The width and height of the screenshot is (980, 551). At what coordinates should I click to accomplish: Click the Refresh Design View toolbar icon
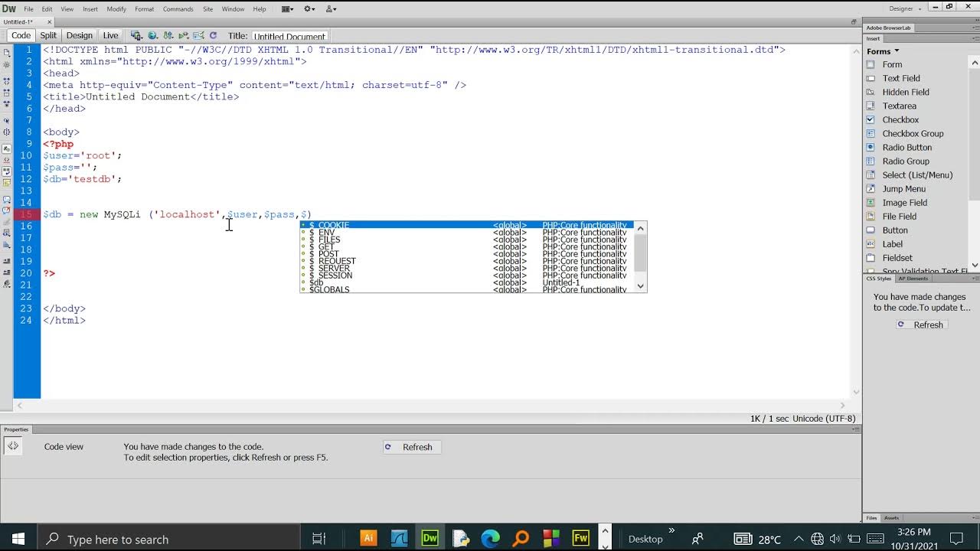213,35
